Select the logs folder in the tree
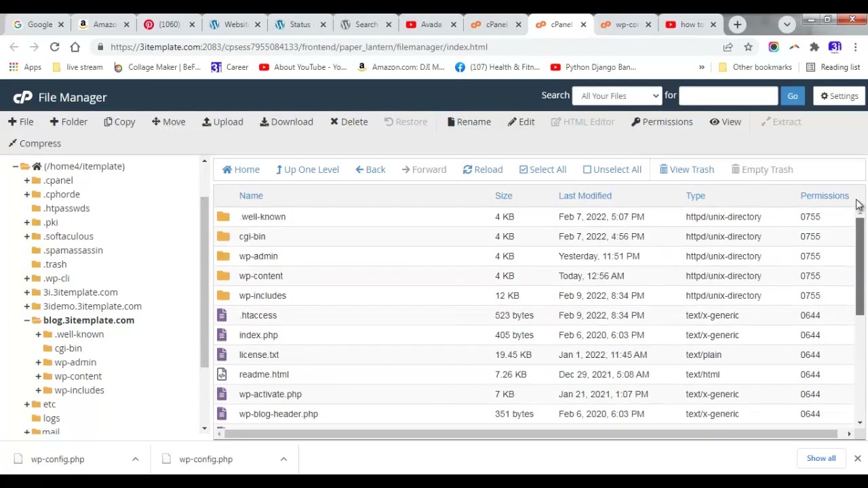 coord(52,419)
